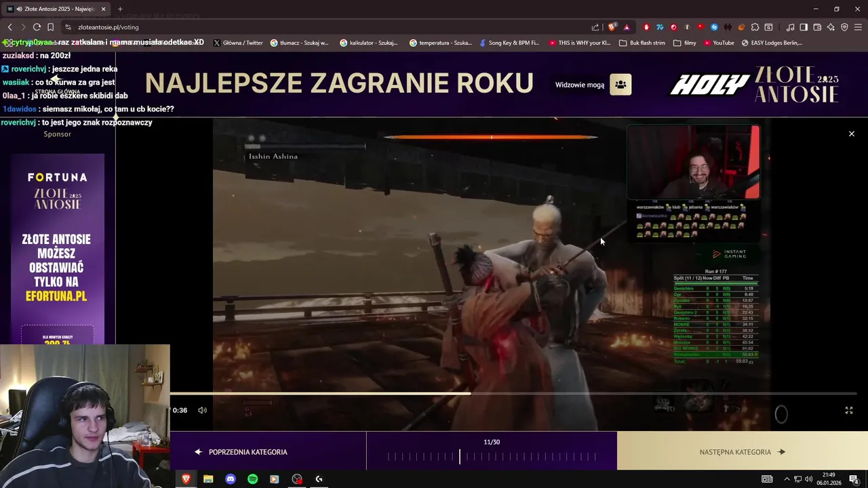Open the Song Key & BPM Finder bookmark
The height and width of the screenshot is (488, 868).
pyautogui.click(x=509, y=43)
